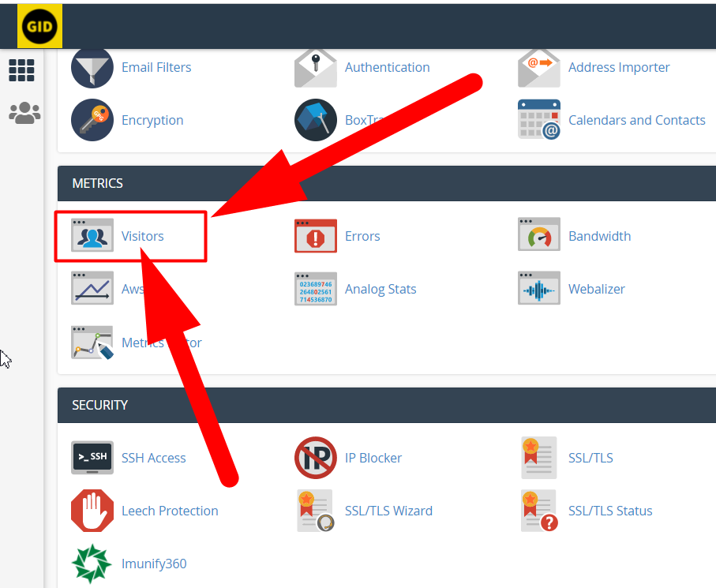Click the IP Blocker icon
The image size is (716, 588).
tap(315, 458)
